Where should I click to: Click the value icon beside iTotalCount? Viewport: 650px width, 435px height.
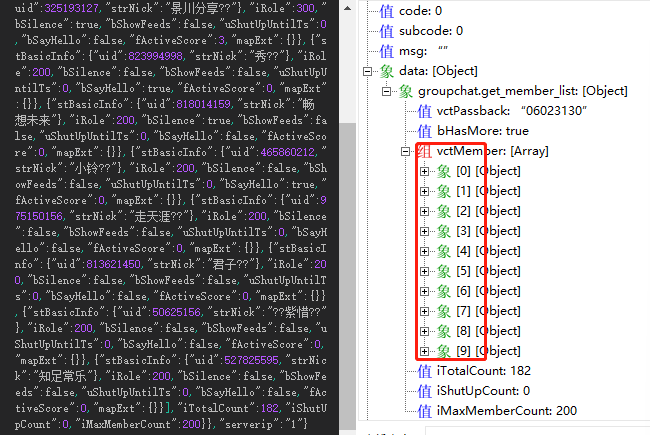click(424, 371)
